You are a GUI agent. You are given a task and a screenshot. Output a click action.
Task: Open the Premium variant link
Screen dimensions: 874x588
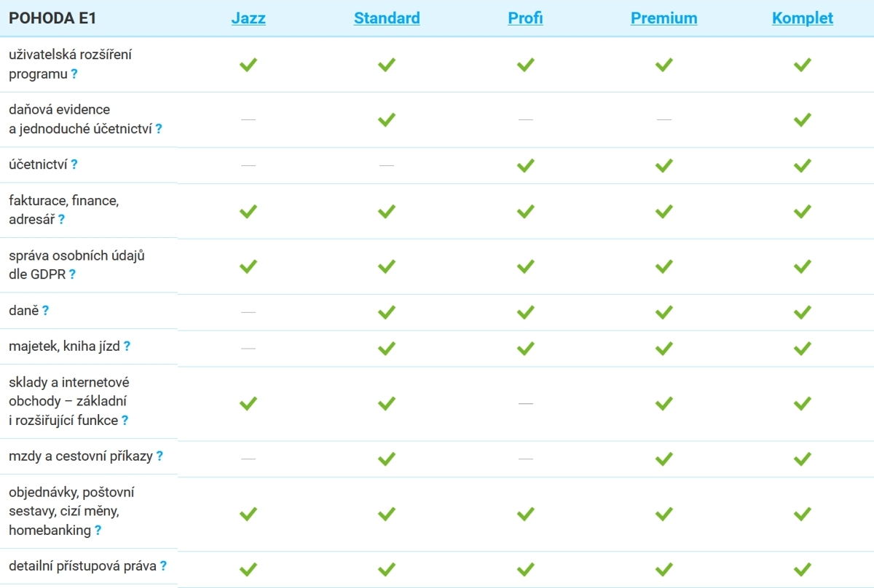tap(664, 19)
